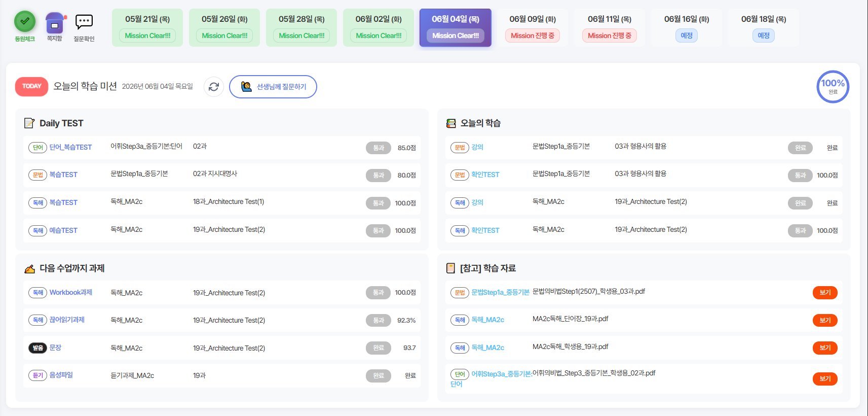Select the active 06월 04일 (목) tab
868x416 pixels.
click(456, 27)
